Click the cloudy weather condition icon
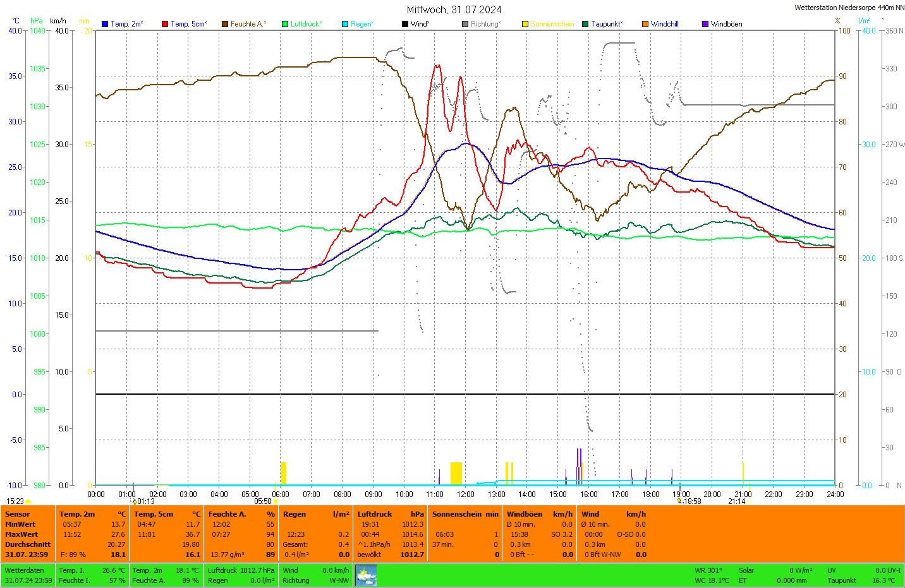 pos(366,575)
